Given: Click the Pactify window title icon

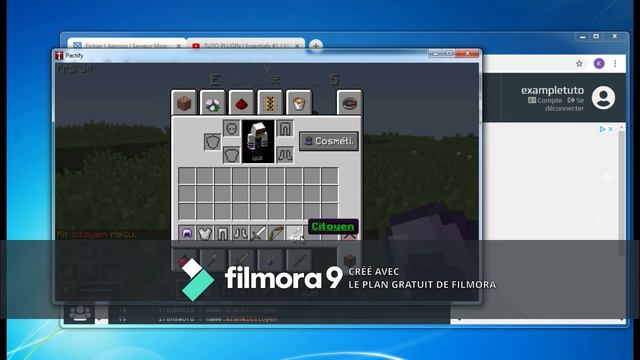Looking at the screenshot, I should [59, 56].
